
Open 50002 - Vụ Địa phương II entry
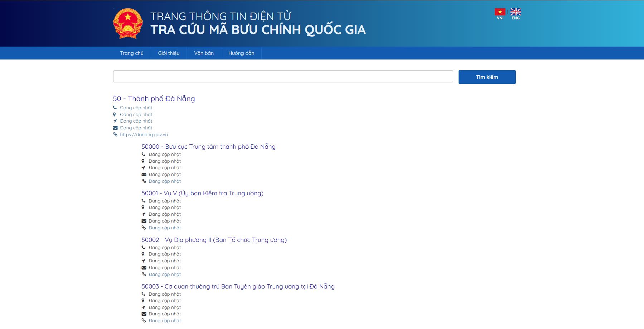point(214,240)
